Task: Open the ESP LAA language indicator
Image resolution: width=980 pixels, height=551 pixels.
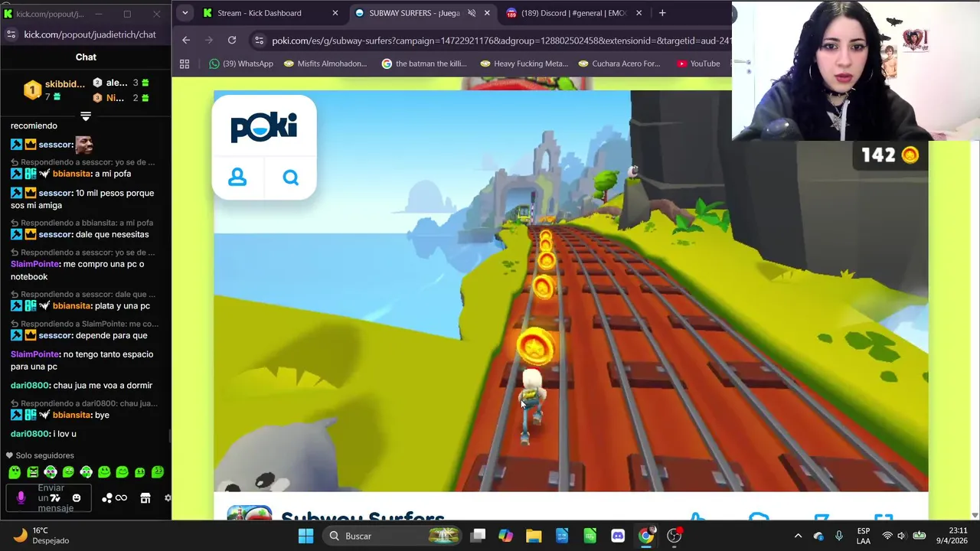Action: click(864, 536)
